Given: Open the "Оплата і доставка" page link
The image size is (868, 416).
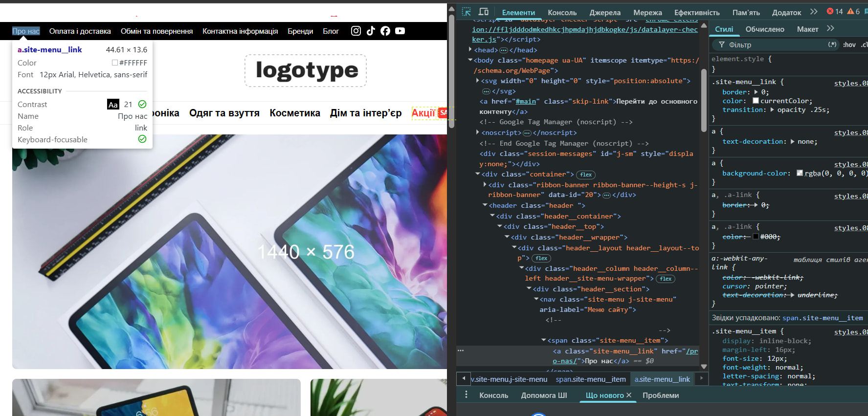Looking at the screenshot, I should tap(80, 31).
